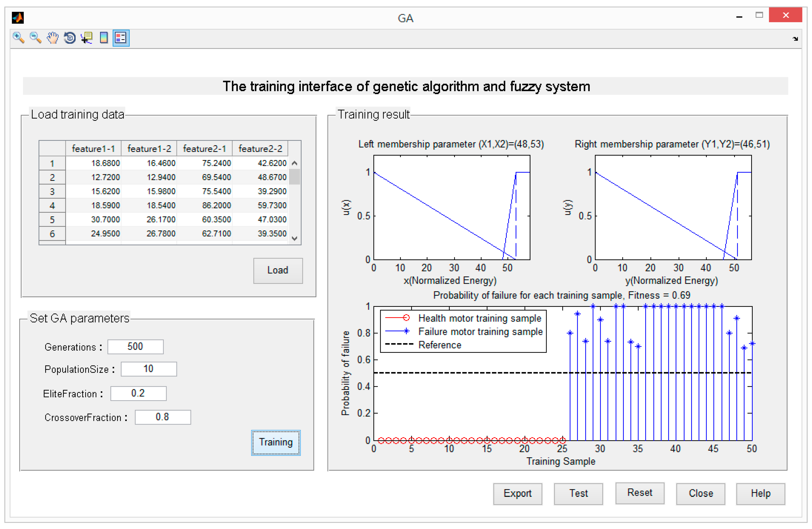
Task: Select the Zoom Out tool
Action: (x=36, y=37)
